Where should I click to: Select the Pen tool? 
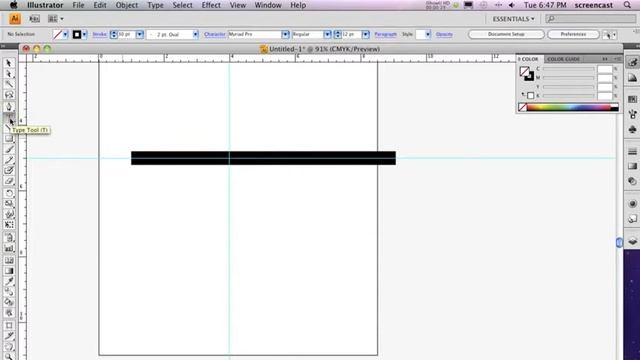(9, 107)
